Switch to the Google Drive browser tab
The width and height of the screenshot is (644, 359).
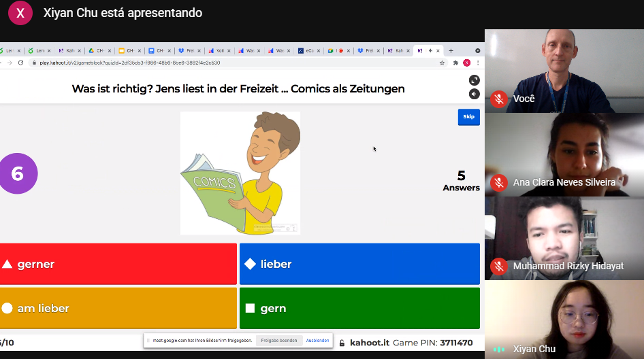[95, 50]
